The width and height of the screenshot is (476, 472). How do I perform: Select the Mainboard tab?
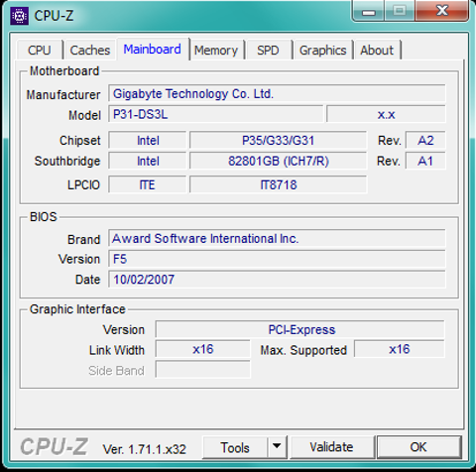click(153, 49)
